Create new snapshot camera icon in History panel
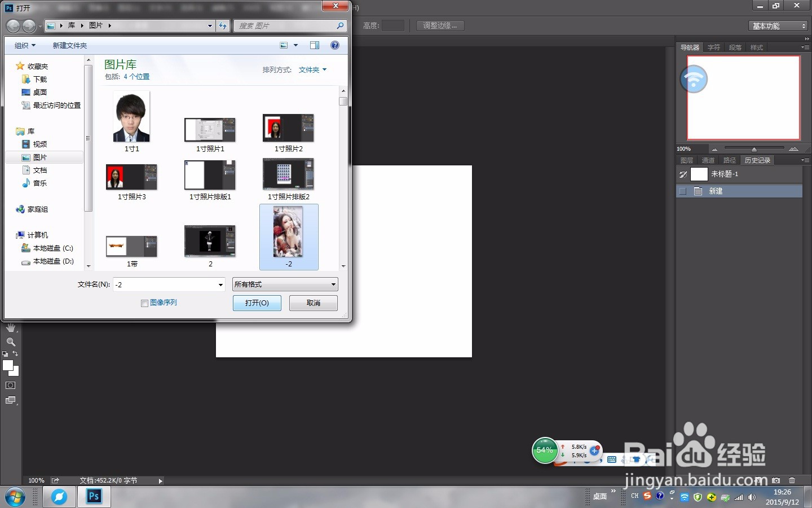Viewport: 812px width, 508px height. (776, 480)
